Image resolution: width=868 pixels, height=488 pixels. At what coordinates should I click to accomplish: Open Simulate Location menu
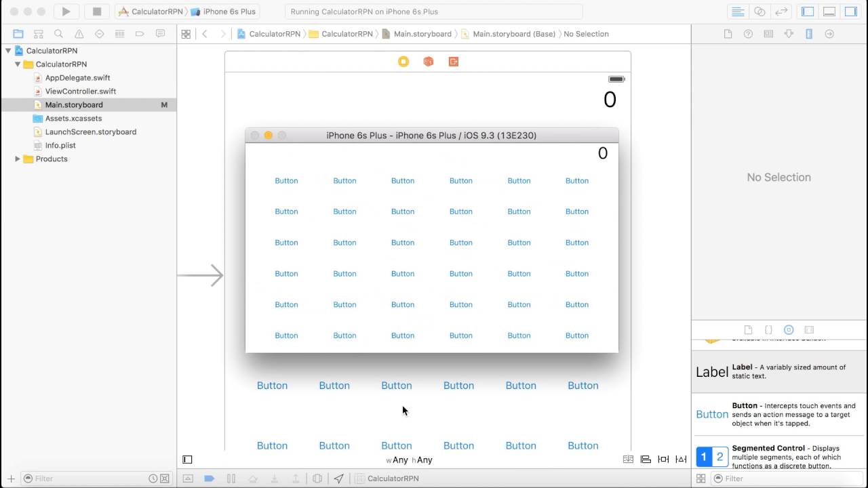click(339, 479)
